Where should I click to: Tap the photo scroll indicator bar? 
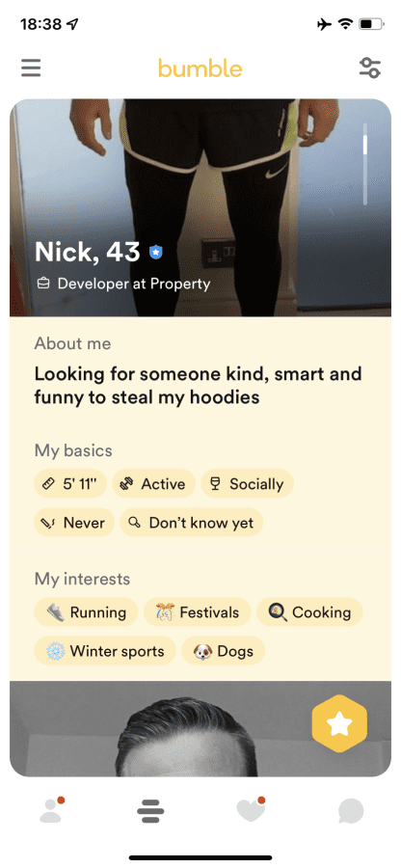tap(365, 164)
